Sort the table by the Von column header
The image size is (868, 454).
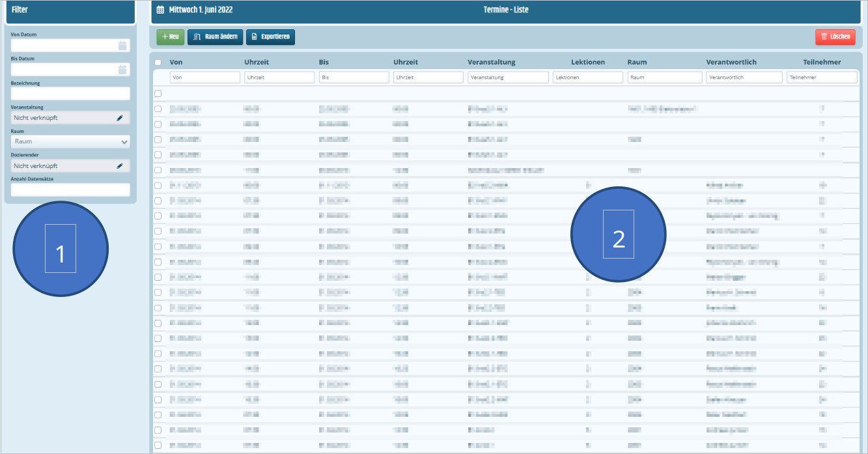[x=176, y=62]
